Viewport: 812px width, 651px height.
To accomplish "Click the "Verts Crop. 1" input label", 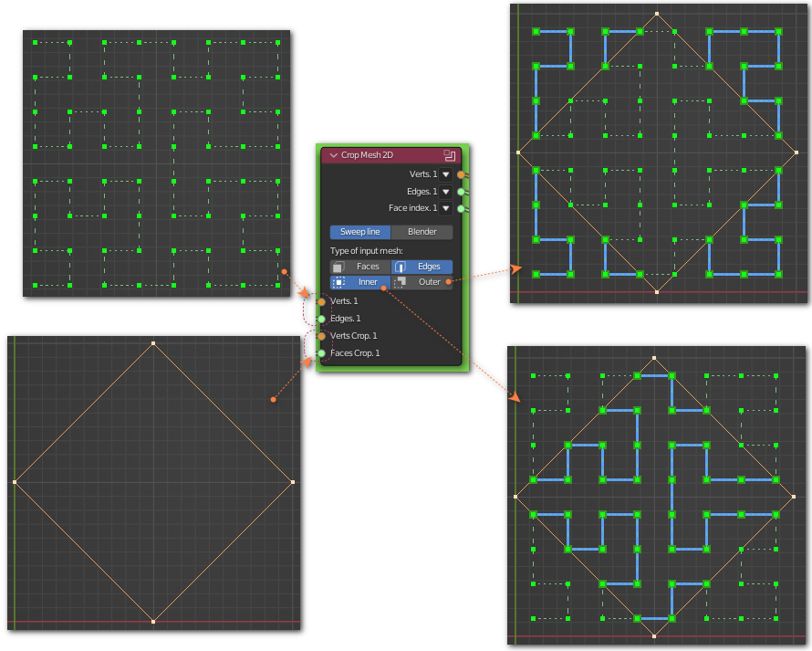I will [354, 336].
